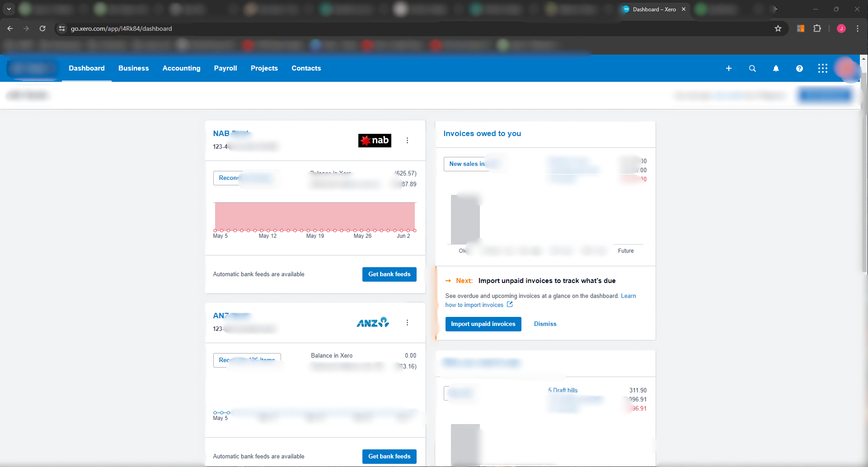Click the '311.90' draft bills amount

pos(638,391)
